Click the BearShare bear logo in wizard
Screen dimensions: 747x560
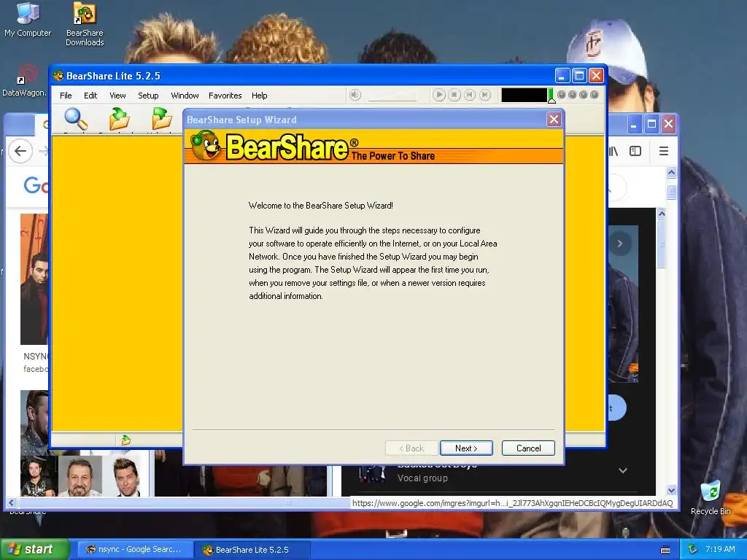click(x=205, y=146)
